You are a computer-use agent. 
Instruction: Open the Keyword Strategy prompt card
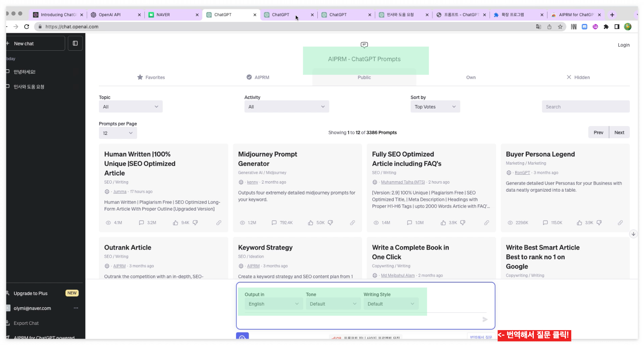click(297, 258)
